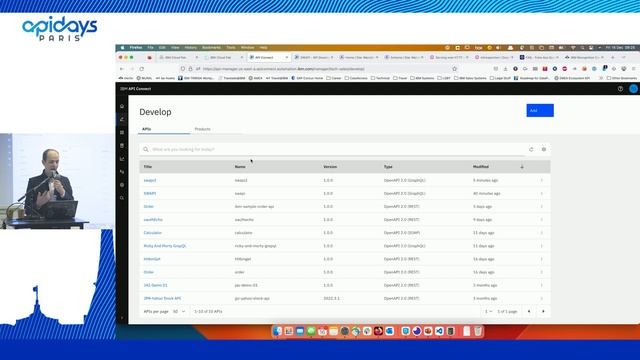Open the swapi2 API link

(150, 180)
